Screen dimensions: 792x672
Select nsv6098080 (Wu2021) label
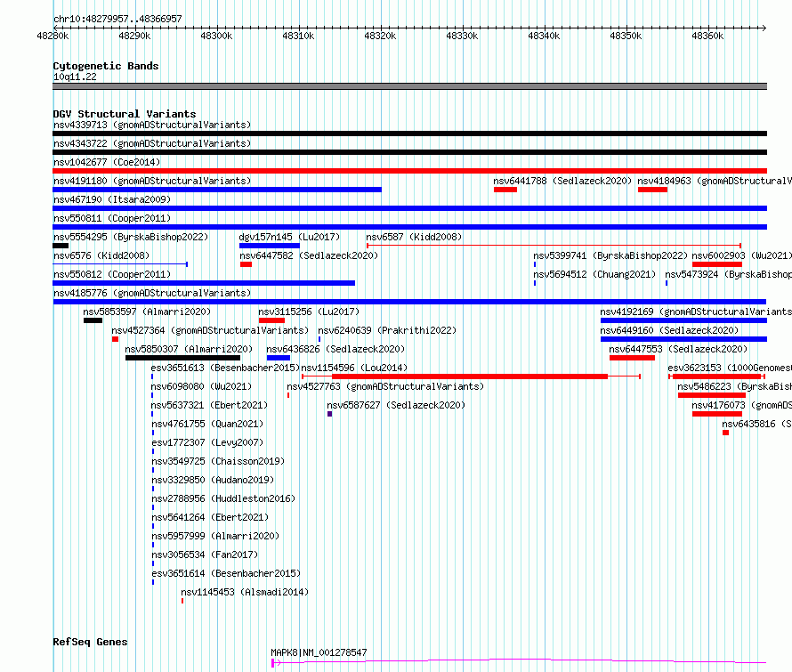tap(201, 386)
